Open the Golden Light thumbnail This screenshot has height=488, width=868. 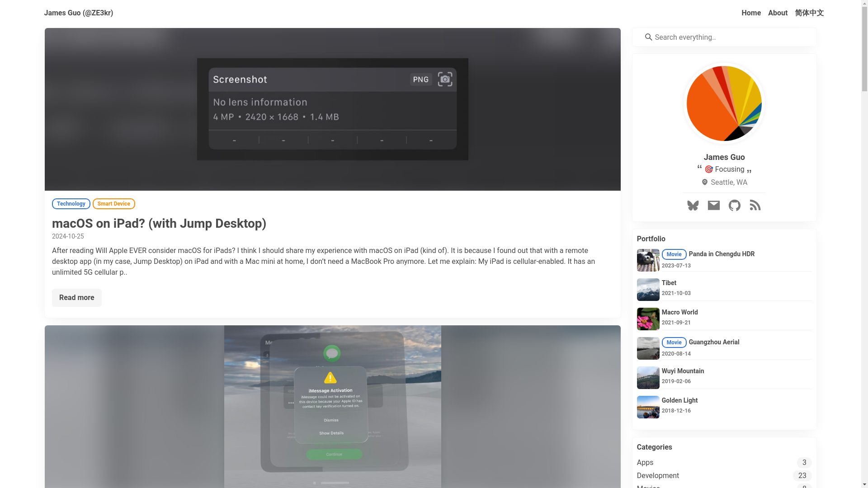(x=648, y=407)
